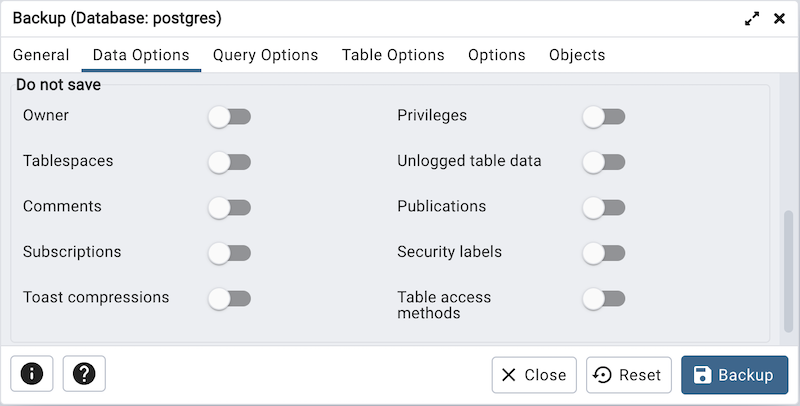The width and height of the screenshot is (800, 406).
Task: Toggle the Publications switch
Action: pos(604,208)
